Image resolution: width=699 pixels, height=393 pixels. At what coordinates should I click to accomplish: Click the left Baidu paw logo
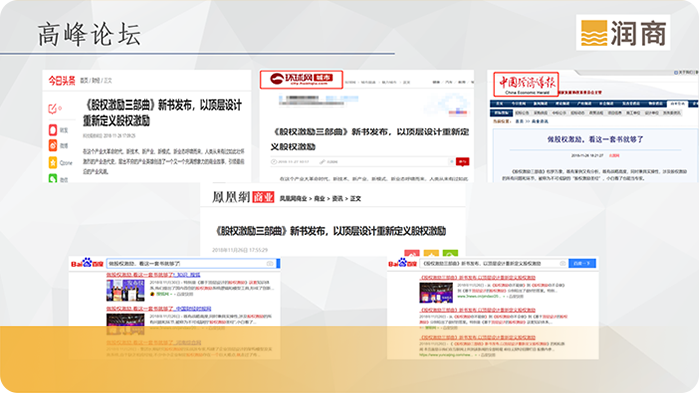87,263
